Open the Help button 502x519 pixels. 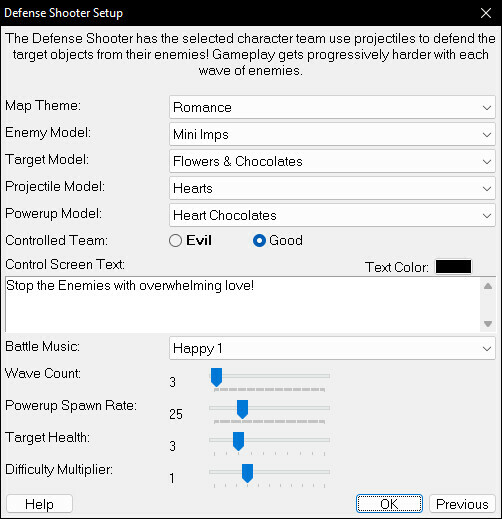pos(39,504)
